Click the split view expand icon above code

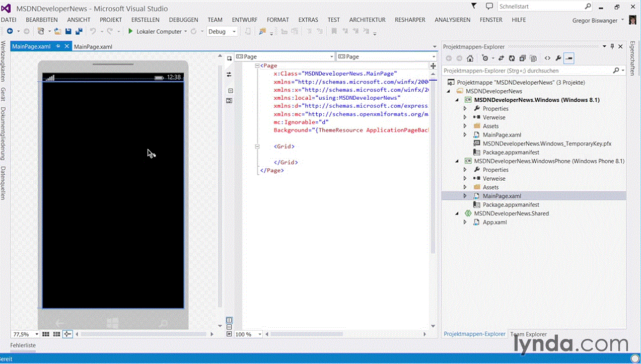coord(433,66)
